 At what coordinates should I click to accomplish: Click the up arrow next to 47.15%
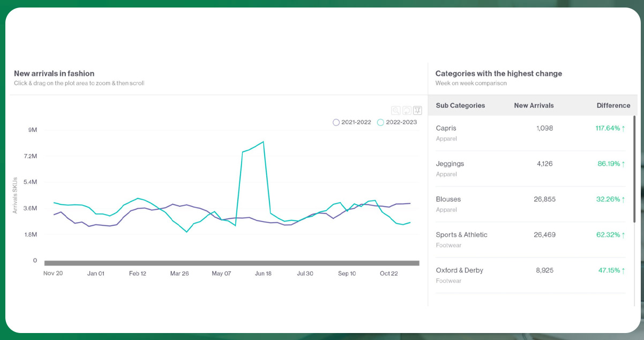pos(624,270)
